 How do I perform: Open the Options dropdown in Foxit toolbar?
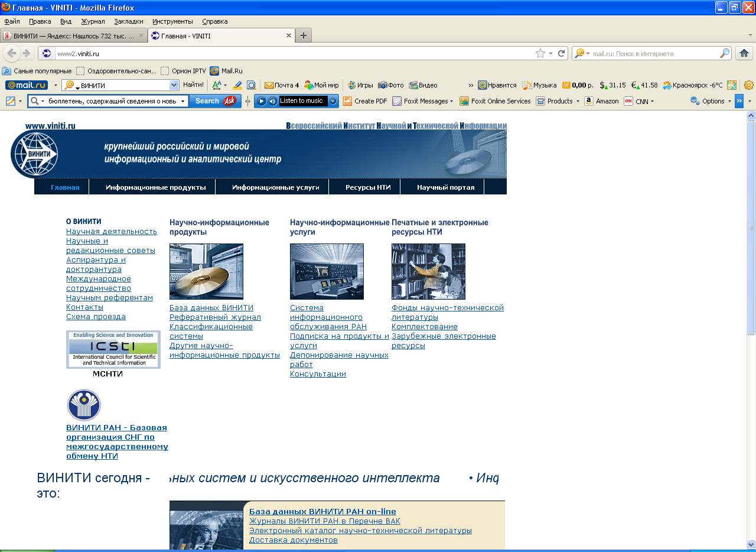(711, 101)
